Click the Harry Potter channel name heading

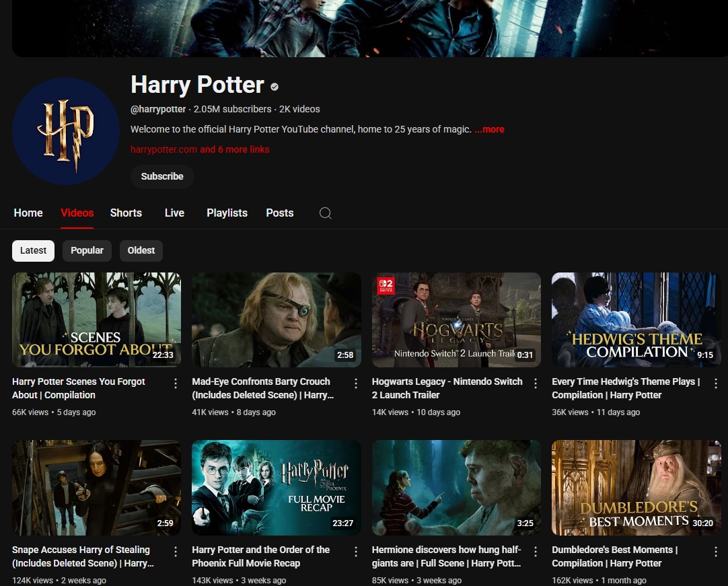(x=197, y=85)
